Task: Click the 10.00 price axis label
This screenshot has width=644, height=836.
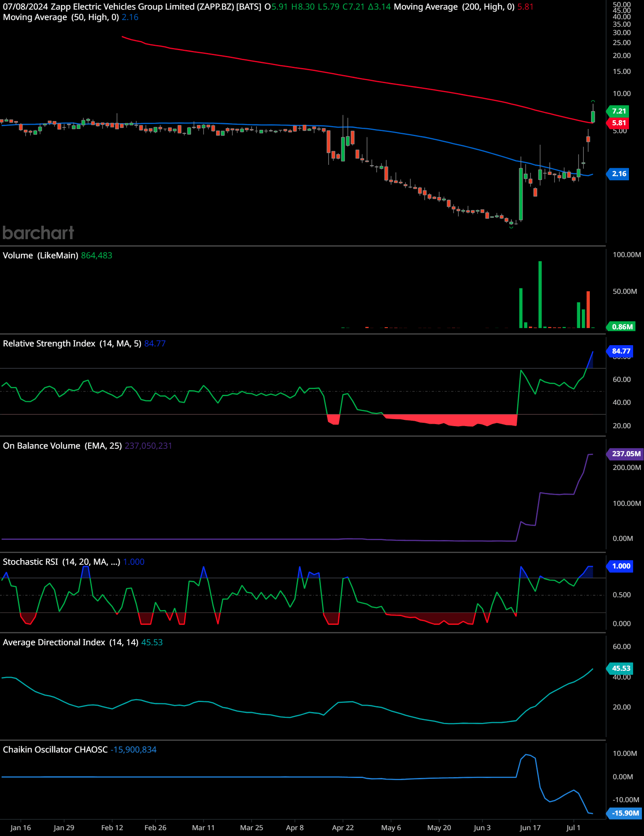Action: 621,93
